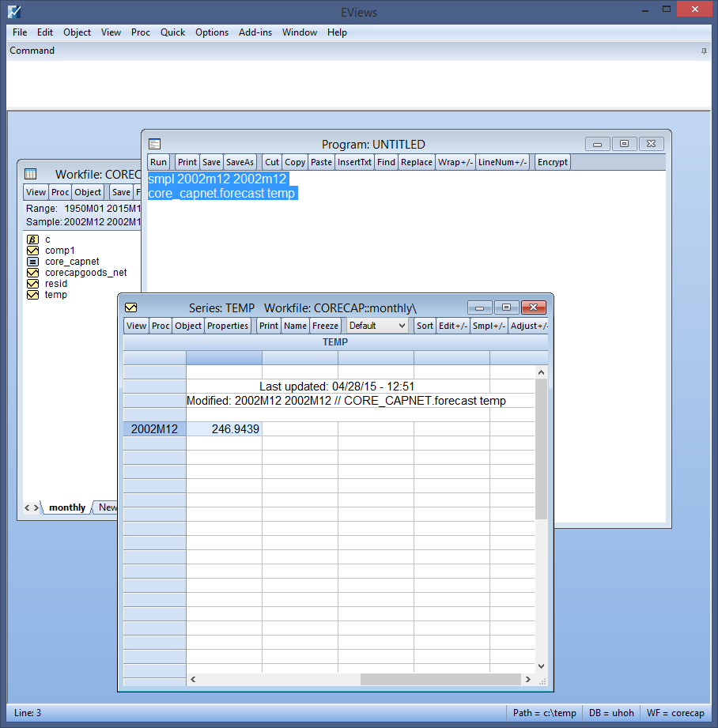This screenshot has height=728, width=718.
Task: Click Freeze in Series toolbar
Action: [x=325, y=326]
